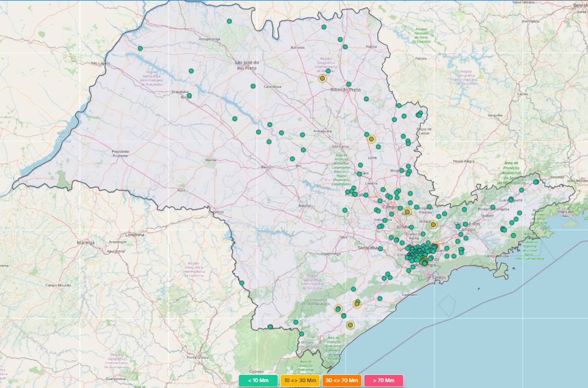Toggle the yellow '10 <> 30 Mm' legend filter
Image resolution: width=588 pixels, height=388 pixels.
coord(300,380)
